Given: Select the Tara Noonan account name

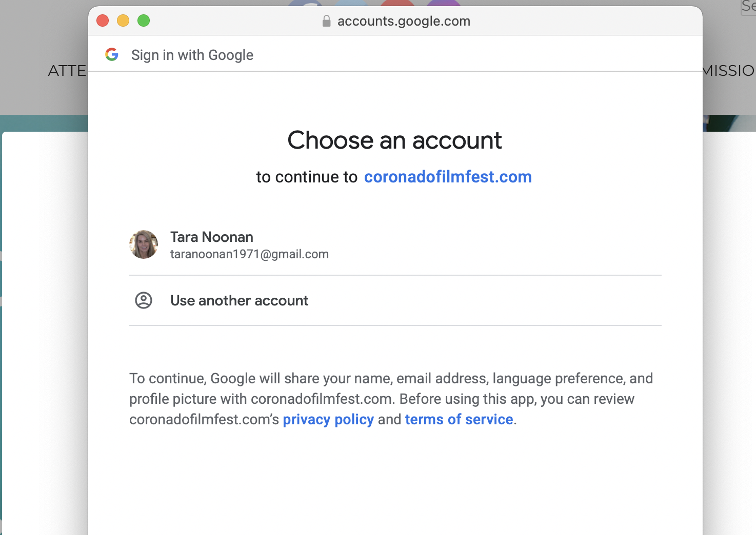Looking at the screenshot, I should coord(212,237).
